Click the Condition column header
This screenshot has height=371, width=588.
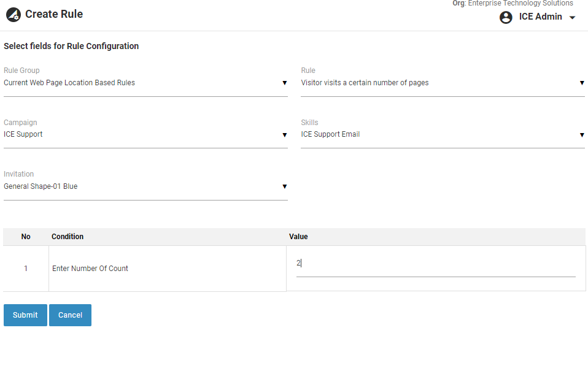(x=68, y=237)
